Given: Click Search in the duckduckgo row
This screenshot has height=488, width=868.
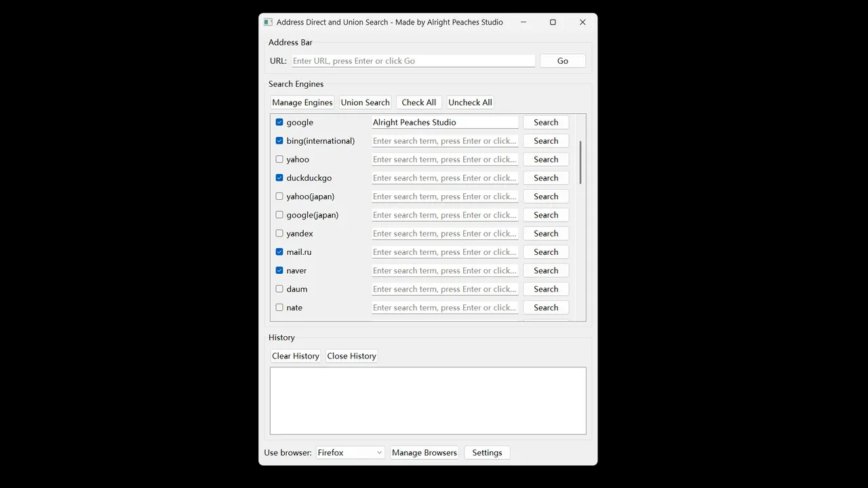Looking at the screenshot, I should pyautogui.click(x=546, y=178).
